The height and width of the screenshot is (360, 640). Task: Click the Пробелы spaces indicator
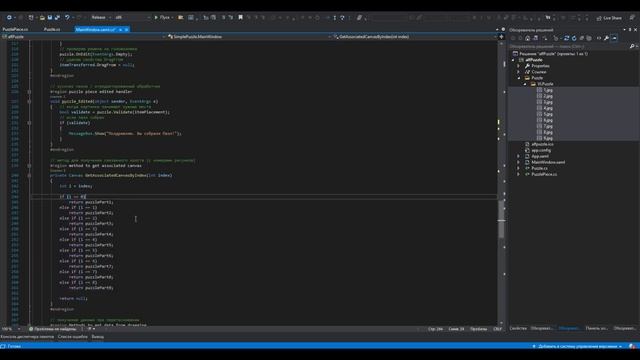click(x=478, y=329)
